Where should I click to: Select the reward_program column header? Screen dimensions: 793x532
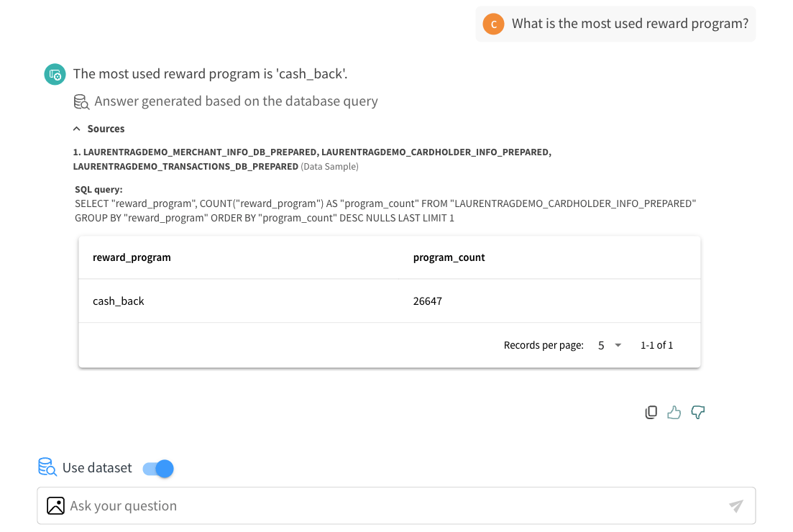pyautogui.click(x=132, y=257)
